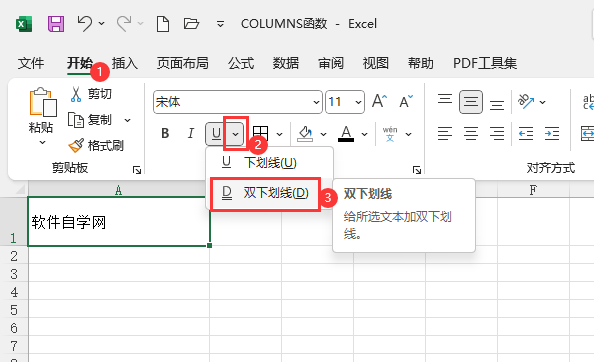The height and width of the screenshot is (362, 594).
Task: Apply the black font color A
Action: coord(346,134)
